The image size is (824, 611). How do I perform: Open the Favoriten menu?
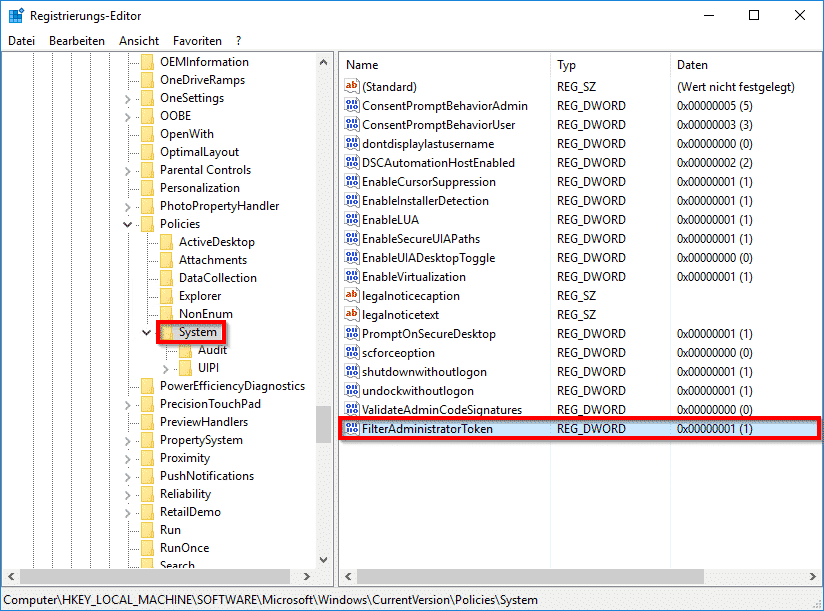click(x=197, y=40)
